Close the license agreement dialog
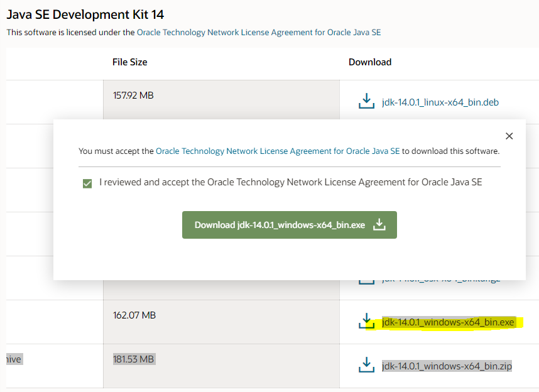This screenshot has height=392, width=539. point(509,136)
